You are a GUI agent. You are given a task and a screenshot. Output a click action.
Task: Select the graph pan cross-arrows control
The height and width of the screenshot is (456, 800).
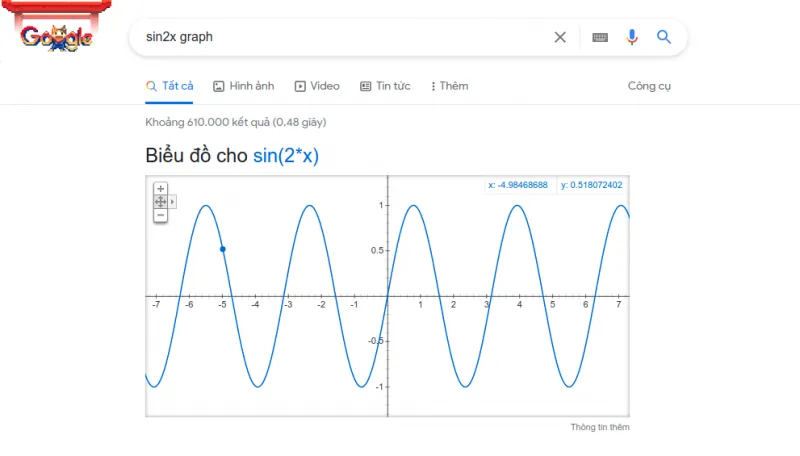click(x=160, y=202)
